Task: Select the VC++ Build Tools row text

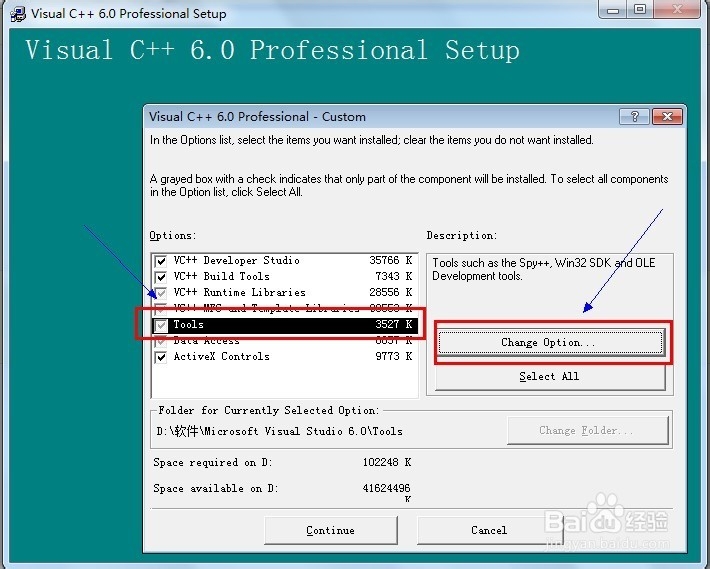Action: 221,276
